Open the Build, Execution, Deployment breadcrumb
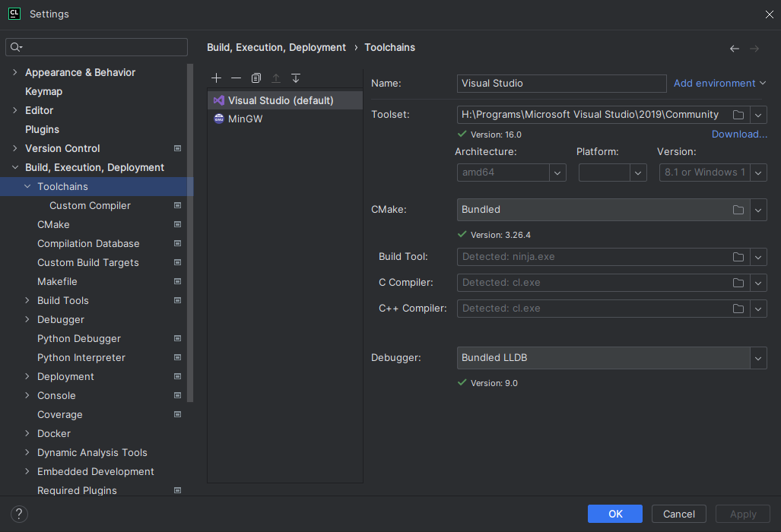781x532 pixels. [276, 47]
